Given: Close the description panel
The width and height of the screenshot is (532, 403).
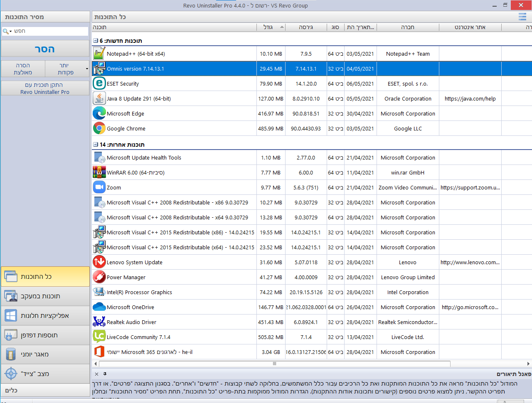Looking at the screenshot, I should pyautogui.click(x=96, y=374).
